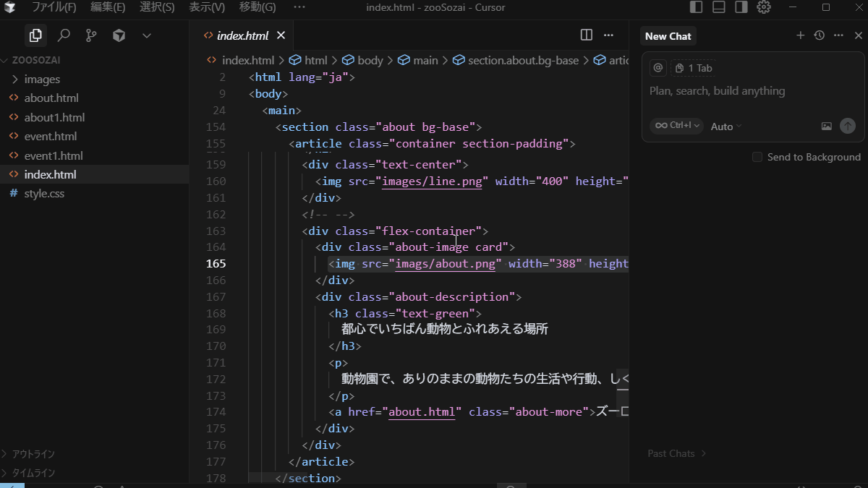868x488 pixels.
Task: Open the Source Control view icon
Action: pyautogui.click(x=91, y=35)
